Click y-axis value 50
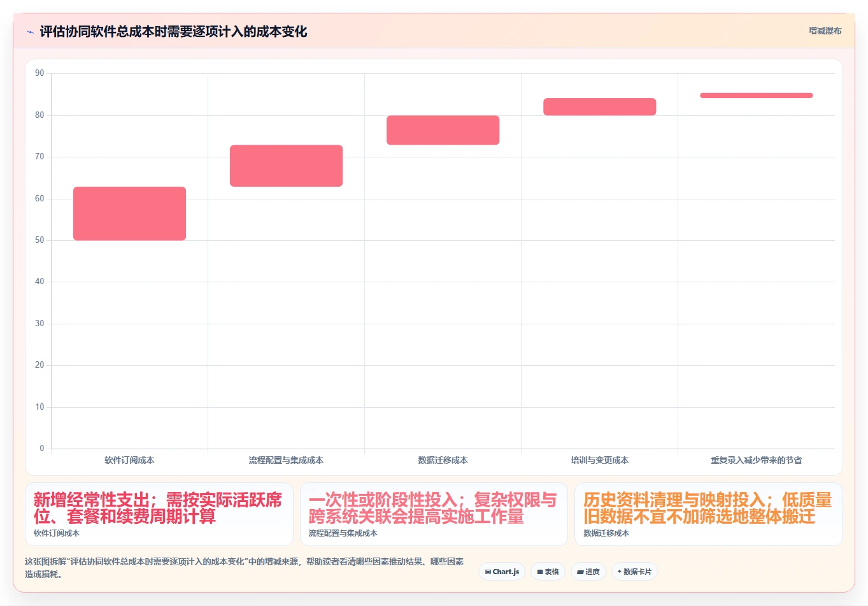 click(39, 240)
